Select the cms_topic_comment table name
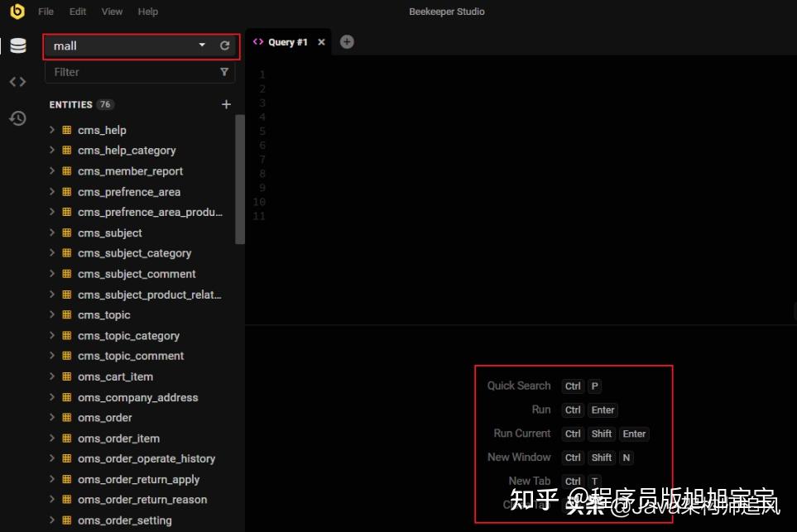Screen dimensions: 797x532 point(131,357)
